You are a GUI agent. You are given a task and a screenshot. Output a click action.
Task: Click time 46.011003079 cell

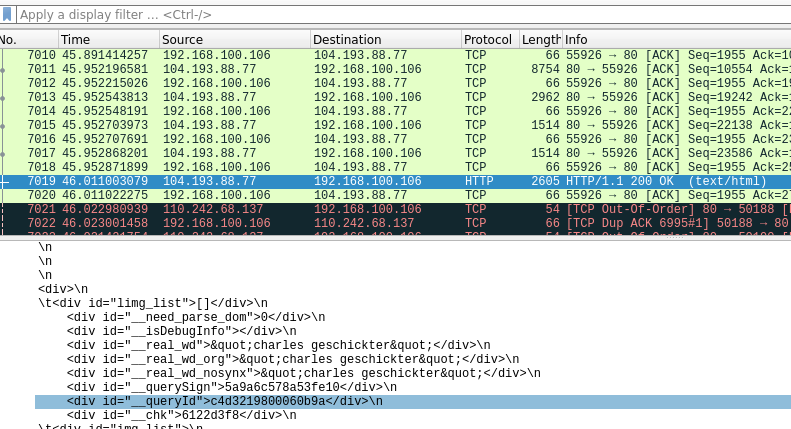click(105, 182)
